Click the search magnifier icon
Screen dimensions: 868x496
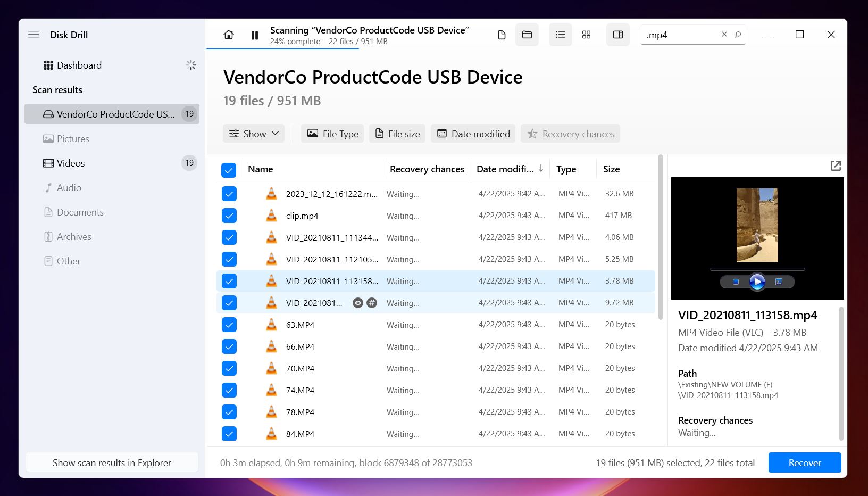click(738, 34)
